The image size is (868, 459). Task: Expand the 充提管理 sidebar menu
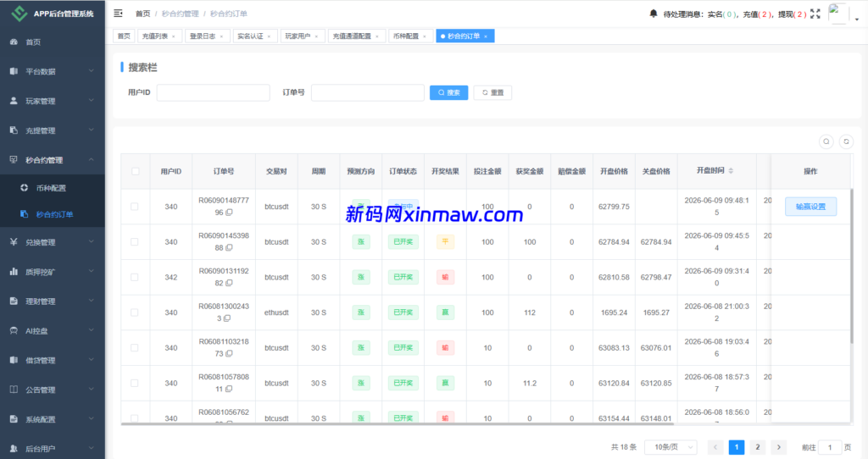(53, 130)
